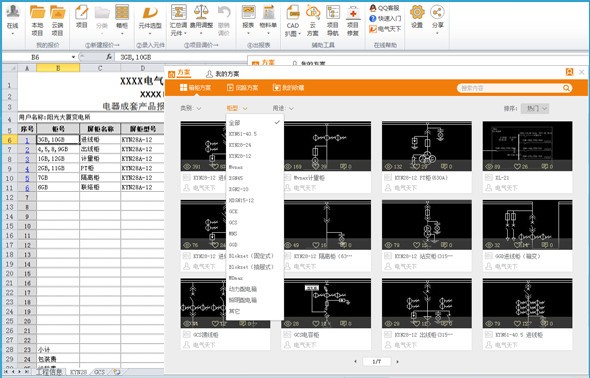Open the 排序 热门 sort dropdown
The width and height of the screenshot is (590, 378).
click(535, 108)
